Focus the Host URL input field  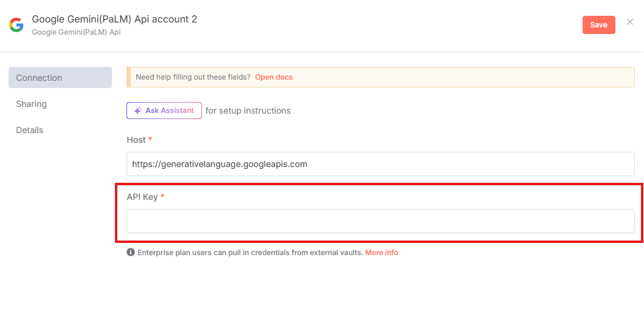(x=381, y=164)
